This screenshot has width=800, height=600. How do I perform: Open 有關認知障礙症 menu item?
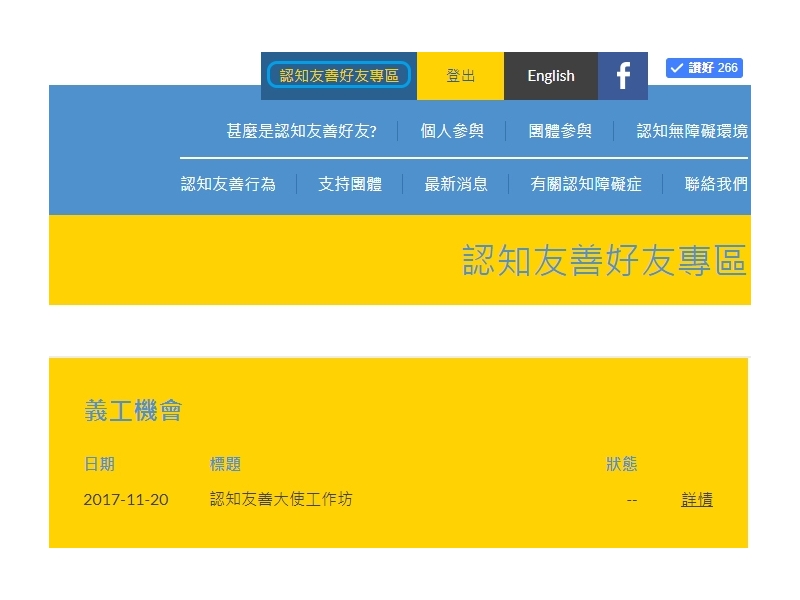pyautogui.click(x=586, y=184)
